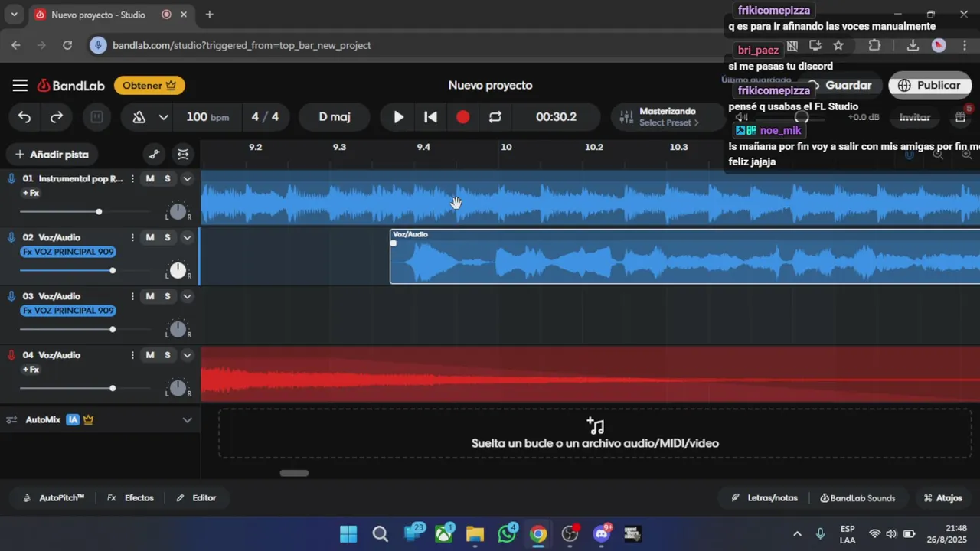Toggle the metronome icon
This screenshot has height=551, width=980.
point(139,117)
